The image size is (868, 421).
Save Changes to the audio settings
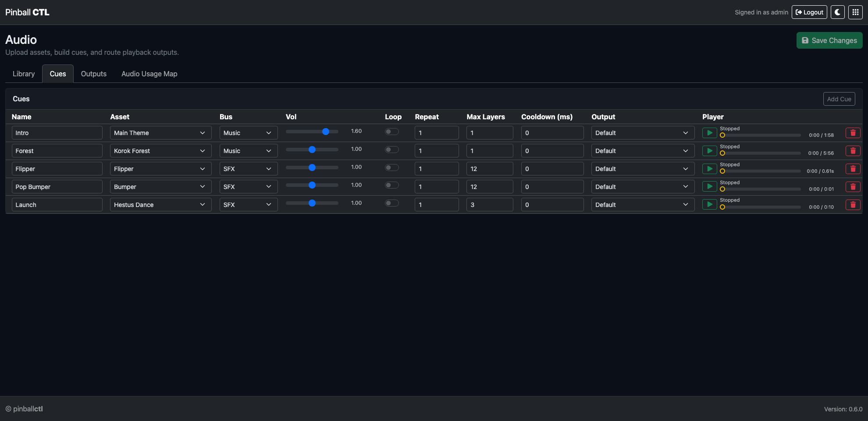coord(829,40)
